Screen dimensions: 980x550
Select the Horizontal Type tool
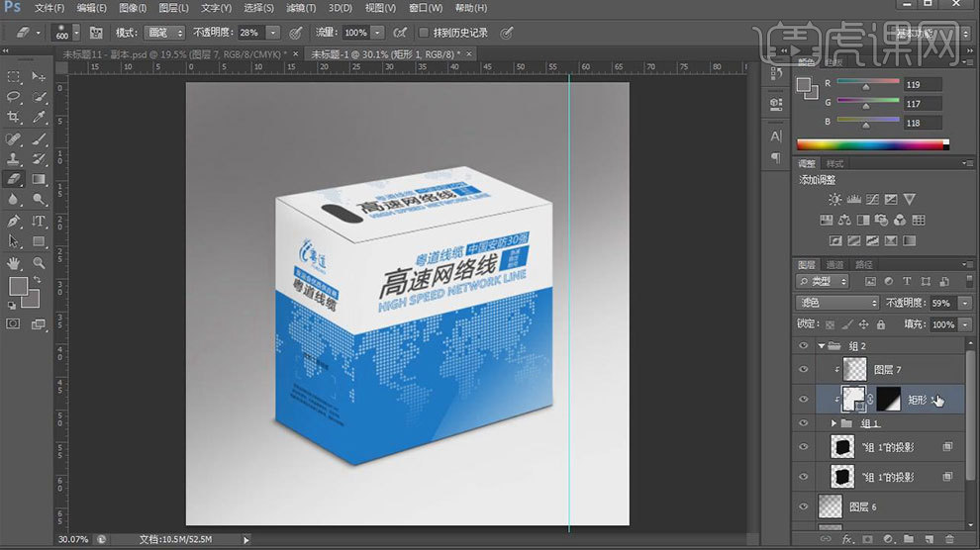tap(39, 221)
